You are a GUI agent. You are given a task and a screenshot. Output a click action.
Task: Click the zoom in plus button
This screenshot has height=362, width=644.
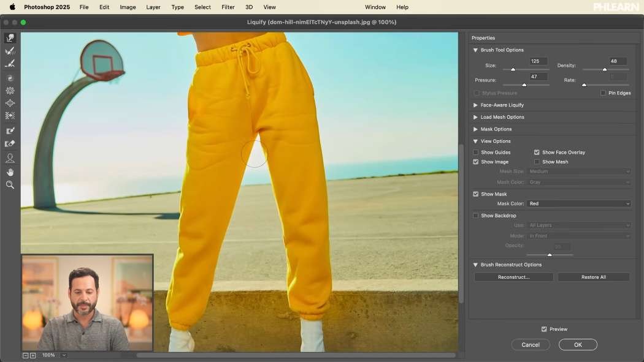click(33, 355)
